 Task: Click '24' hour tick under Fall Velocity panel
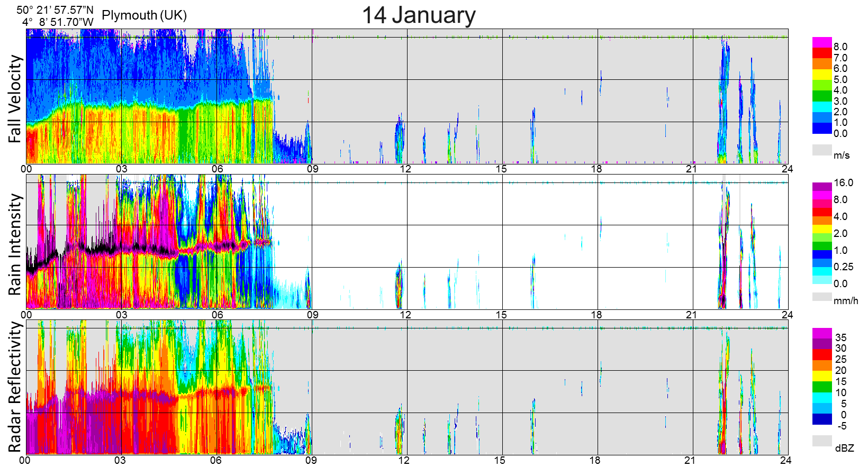[787, 169]
